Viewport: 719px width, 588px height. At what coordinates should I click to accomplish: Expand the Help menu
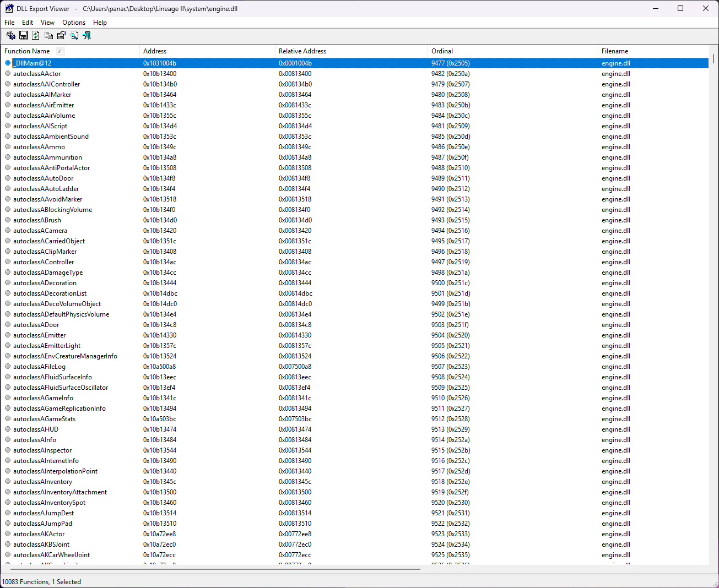click(100, 23)
